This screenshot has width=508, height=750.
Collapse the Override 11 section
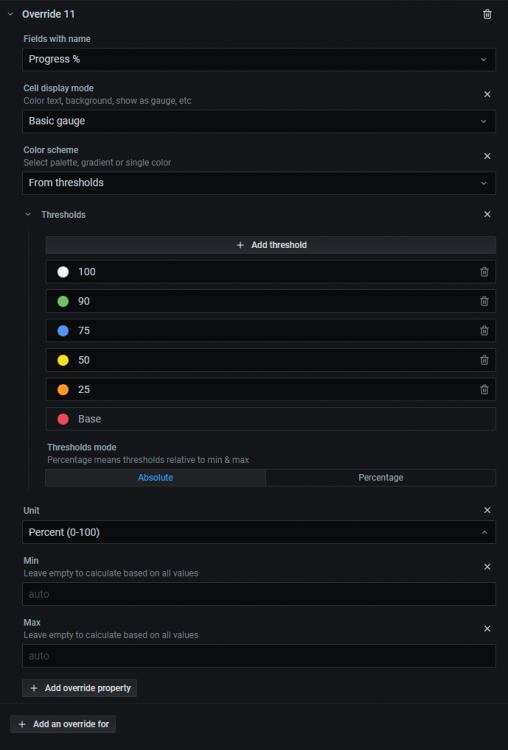point(11,14)
